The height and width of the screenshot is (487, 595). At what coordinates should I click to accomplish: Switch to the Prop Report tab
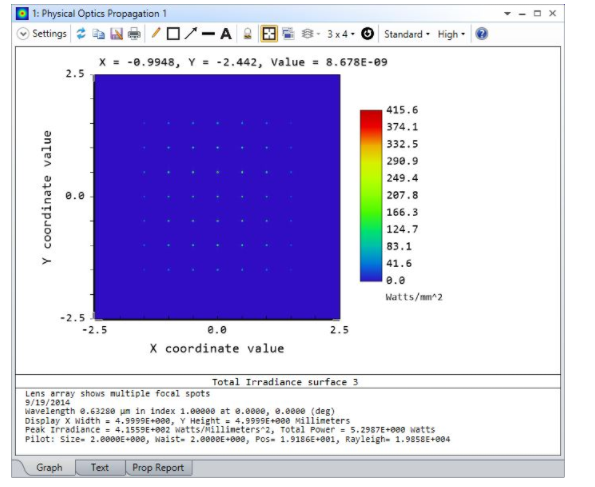(x=158, y=467)
